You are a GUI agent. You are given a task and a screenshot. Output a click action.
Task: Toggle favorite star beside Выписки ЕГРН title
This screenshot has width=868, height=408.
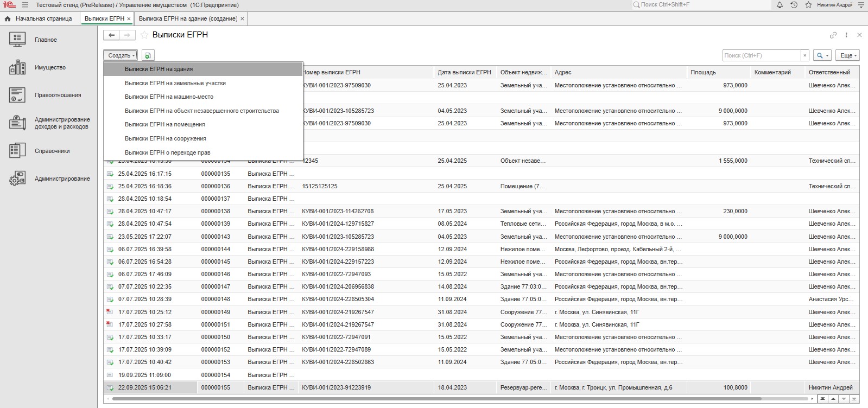(144, 35)
